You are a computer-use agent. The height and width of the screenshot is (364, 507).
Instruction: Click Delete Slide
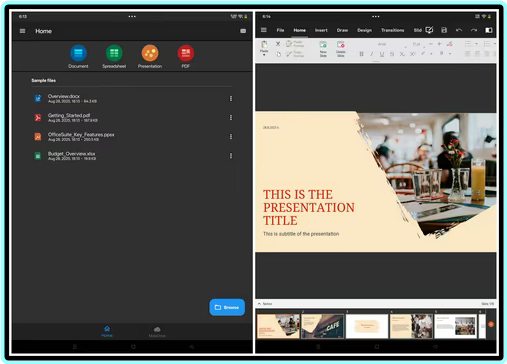point(341,49)
